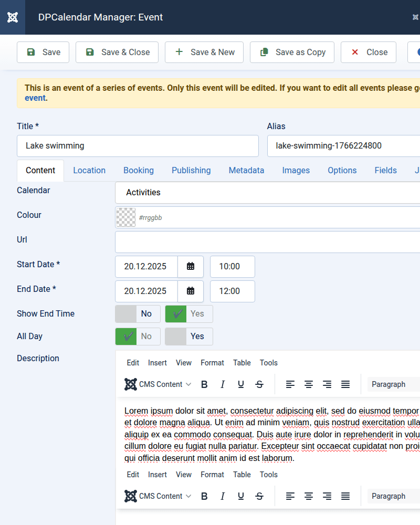Click the Colour swatch preview box
Screen dimensions: 420x525
point(125,217)
